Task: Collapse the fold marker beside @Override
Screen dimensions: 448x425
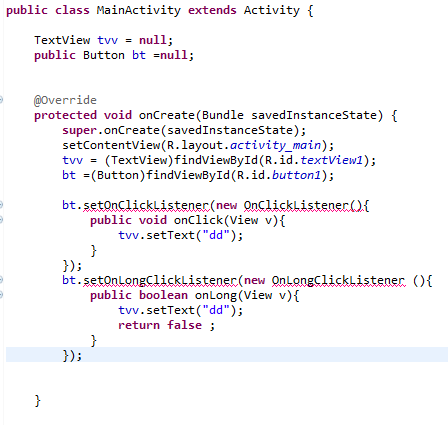Action: coord(1,99)
